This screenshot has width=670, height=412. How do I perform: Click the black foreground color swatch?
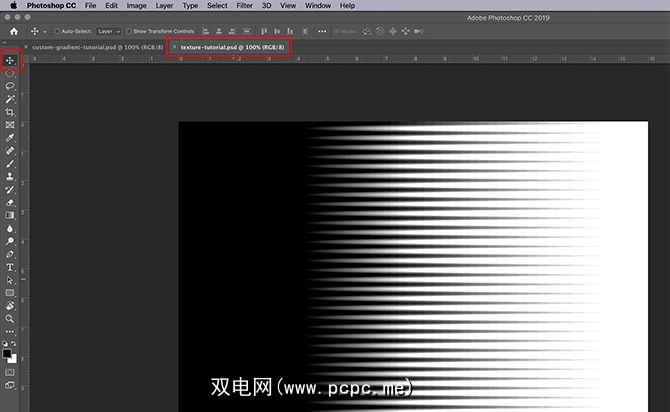click(x=6, y=353)
